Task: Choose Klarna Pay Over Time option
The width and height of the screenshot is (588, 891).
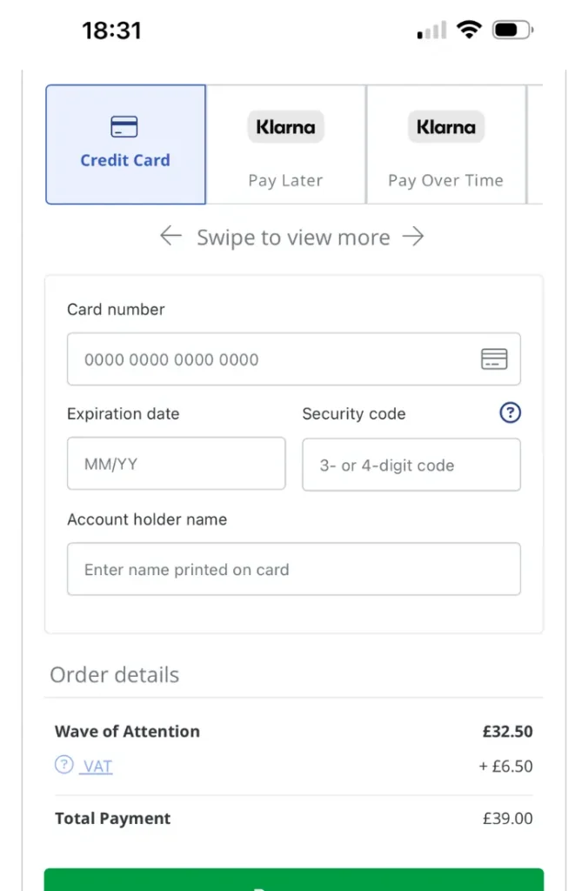Action: [445, 145]
